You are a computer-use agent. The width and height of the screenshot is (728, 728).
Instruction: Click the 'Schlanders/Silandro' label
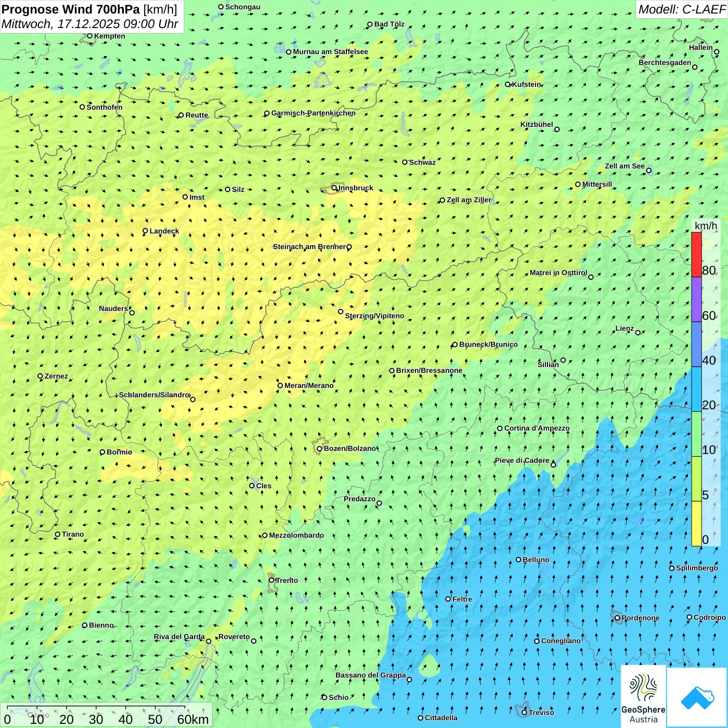pos(154,395)
